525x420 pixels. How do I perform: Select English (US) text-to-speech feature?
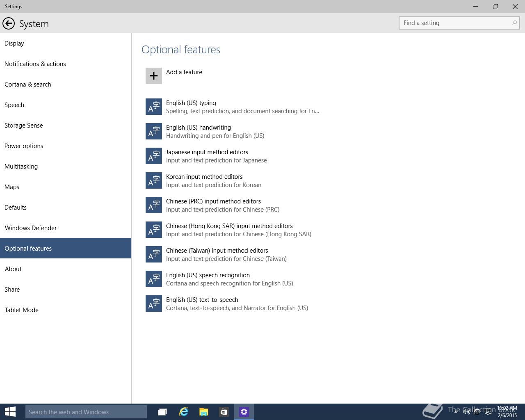click(x=233, y=304)
